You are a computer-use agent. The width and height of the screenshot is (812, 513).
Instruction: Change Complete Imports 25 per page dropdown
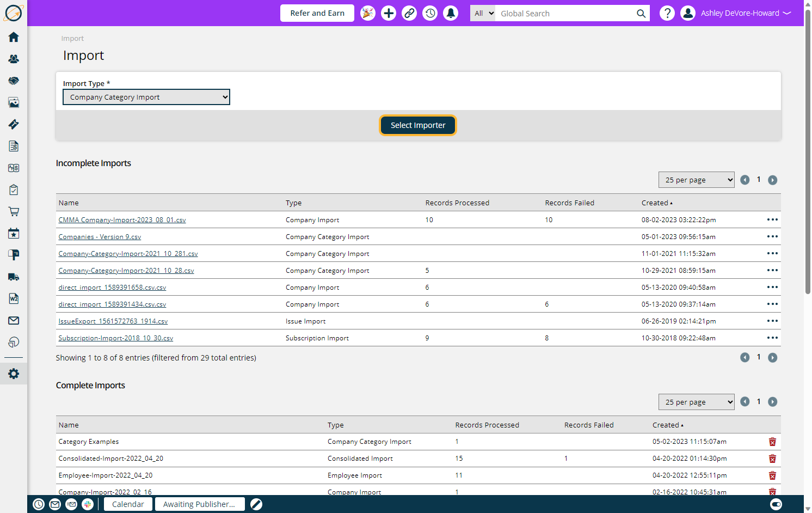697,402
